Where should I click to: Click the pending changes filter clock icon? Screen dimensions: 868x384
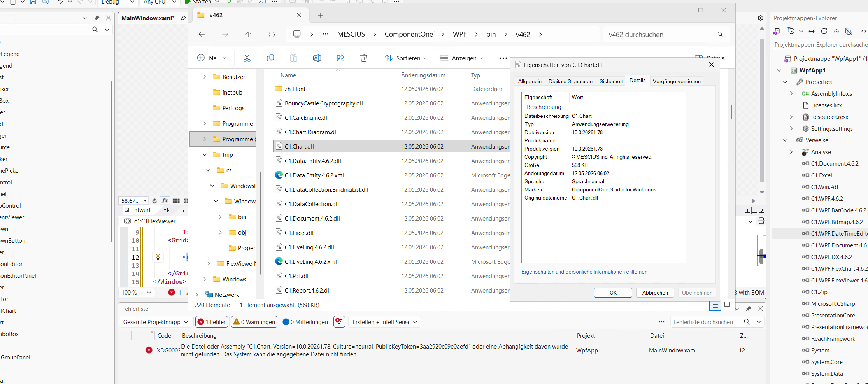[791, 31]
